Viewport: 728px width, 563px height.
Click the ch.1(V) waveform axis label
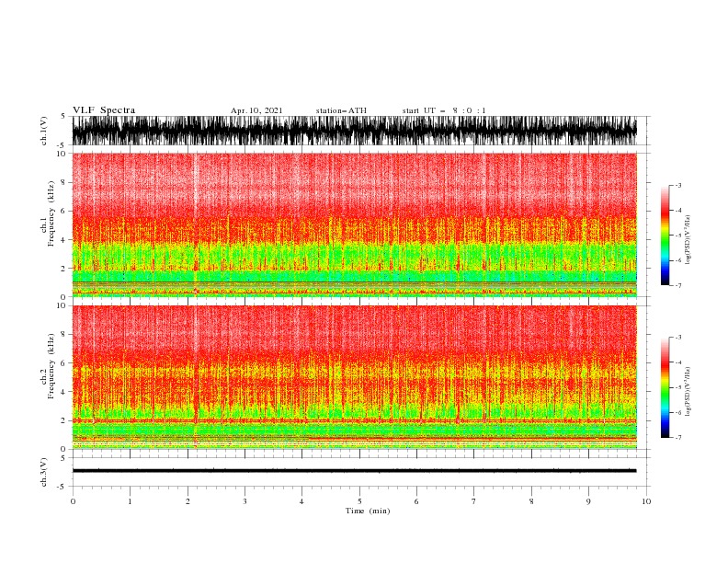click(x=44, y=131)
